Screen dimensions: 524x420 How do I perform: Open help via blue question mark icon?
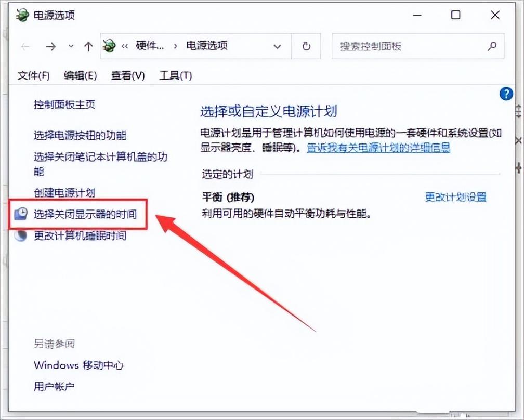pos(506,94)
